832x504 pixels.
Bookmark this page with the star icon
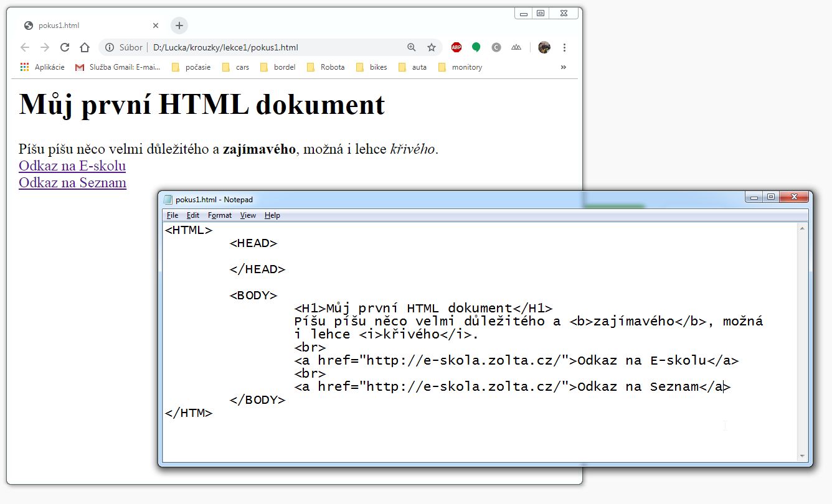point(431,47)
